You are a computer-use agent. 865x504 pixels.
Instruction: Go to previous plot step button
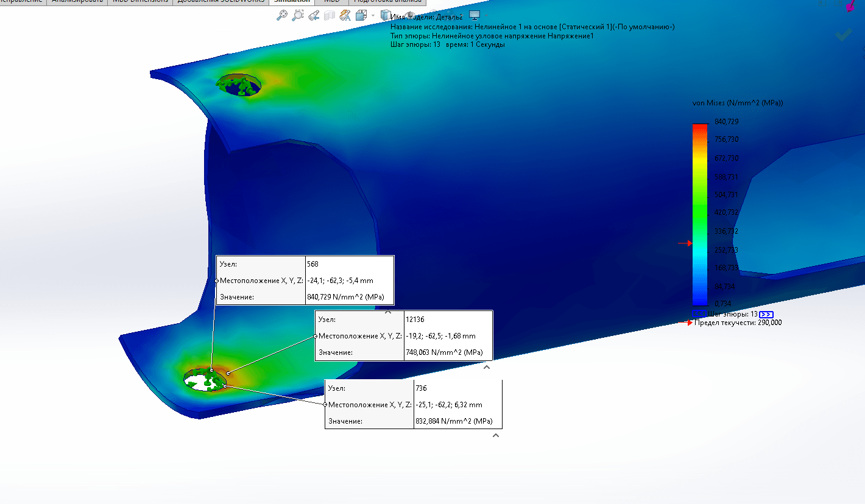coord(699,314)
